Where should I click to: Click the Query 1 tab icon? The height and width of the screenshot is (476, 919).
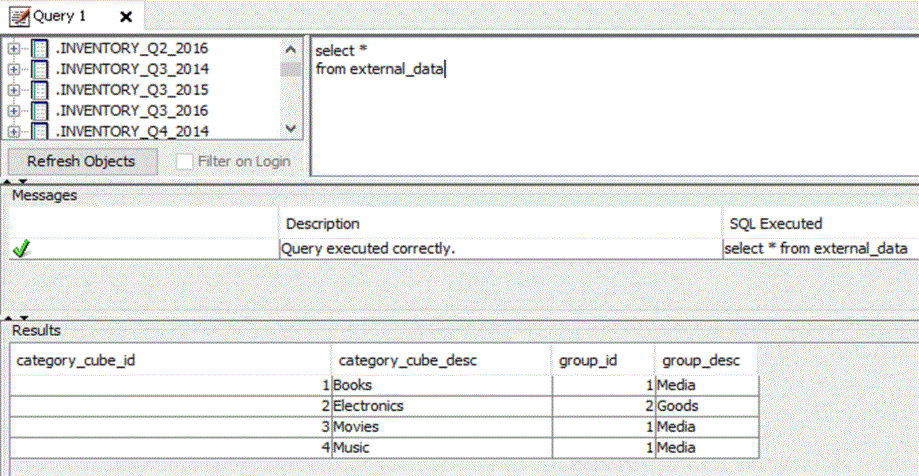19,16
